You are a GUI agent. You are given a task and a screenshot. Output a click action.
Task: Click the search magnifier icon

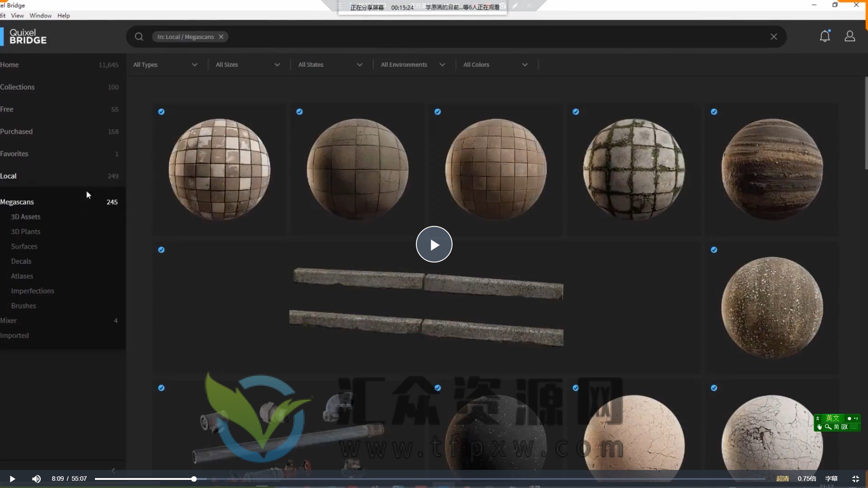(x=139, y=37)
